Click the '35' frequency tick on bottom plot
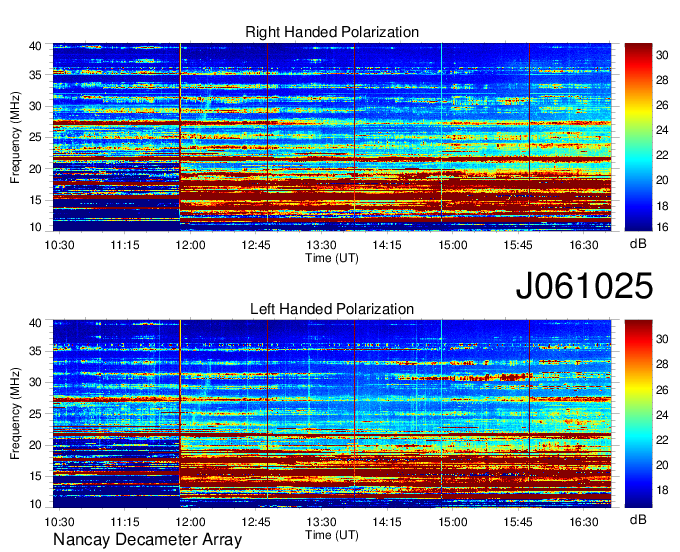This screenshot has width=680, height=552. [x=35, y=351]
